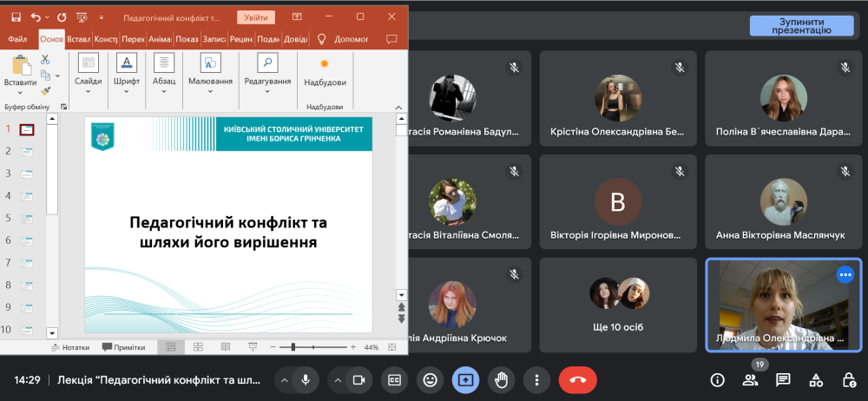Click the Вставити paste clipboard icon
The height and width of the screenshot is (401, 868).
click(21, 65)
